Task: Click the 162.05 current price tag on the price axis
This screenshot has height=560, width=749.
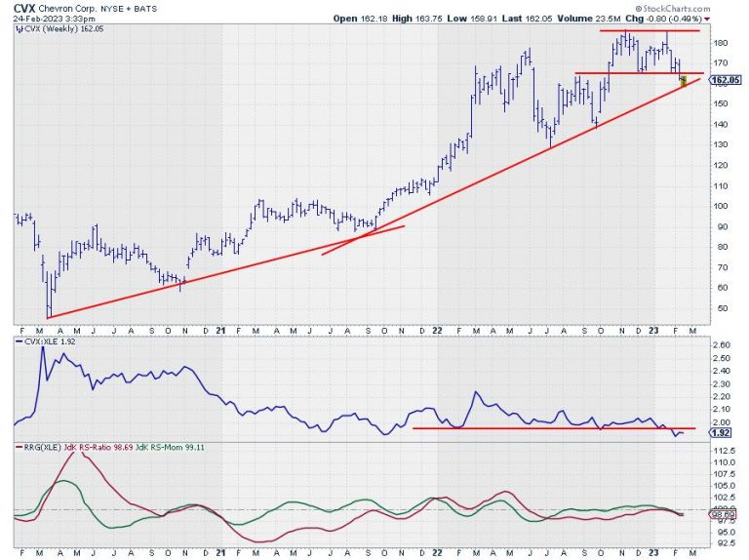Action: (726, 80)
